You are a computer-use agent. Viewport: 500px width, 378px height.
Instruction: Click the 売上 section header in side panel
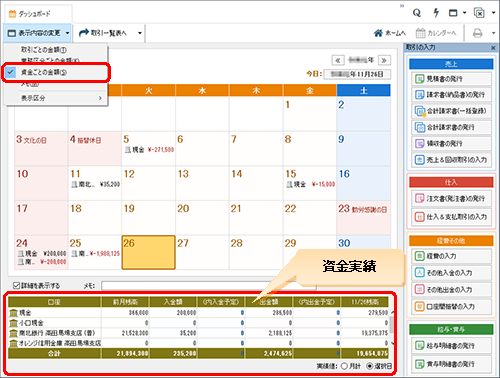click(x=451, y=64)
